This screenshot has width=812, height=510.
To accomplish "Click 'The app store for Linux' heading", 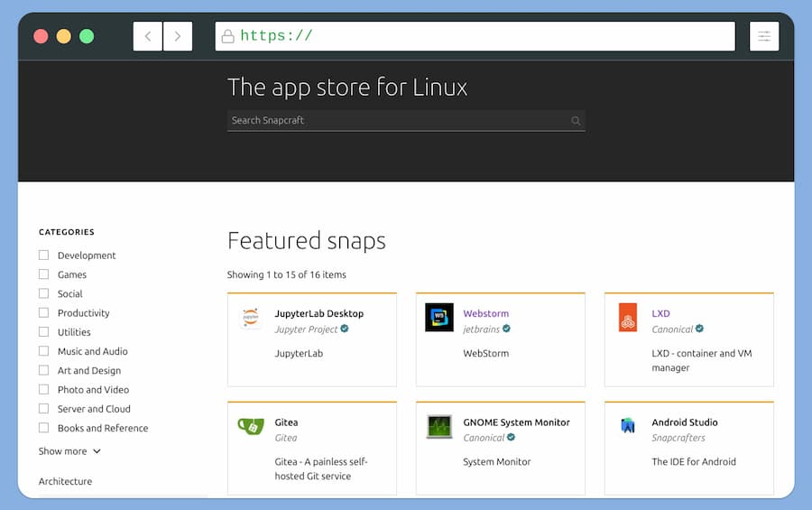I will click(347, 87).
